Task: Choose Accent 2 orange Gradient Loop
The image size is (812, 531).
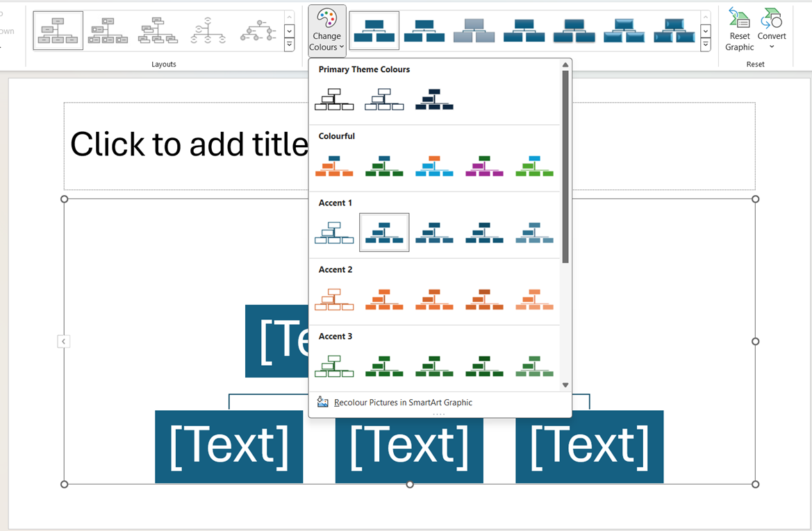Action: (484, 300)
